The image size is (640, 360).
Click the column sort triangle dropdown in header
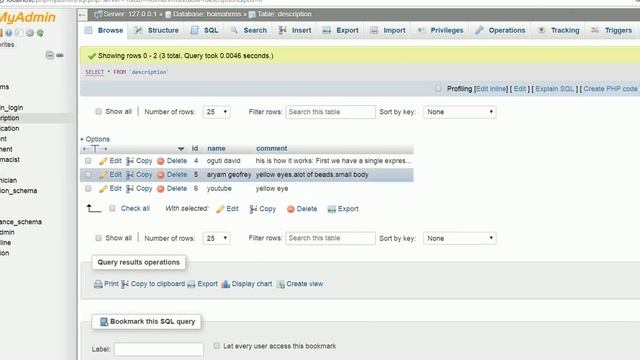[x=181, y=149]
